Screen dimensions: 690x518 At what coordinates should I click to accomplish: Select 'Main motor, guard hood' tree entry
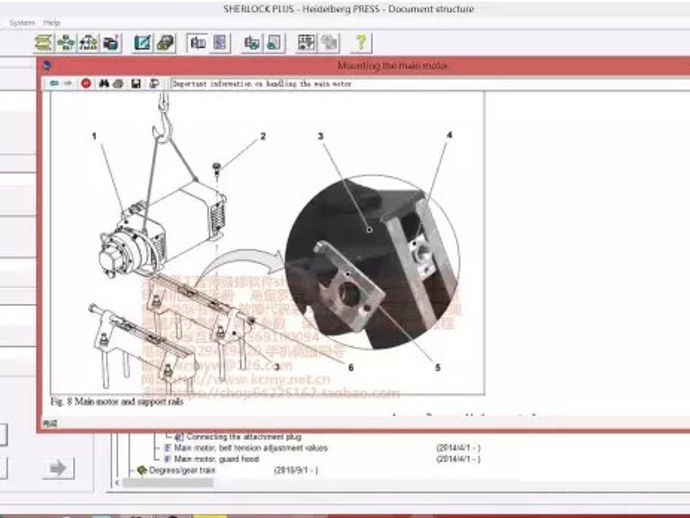click(217, 459)
